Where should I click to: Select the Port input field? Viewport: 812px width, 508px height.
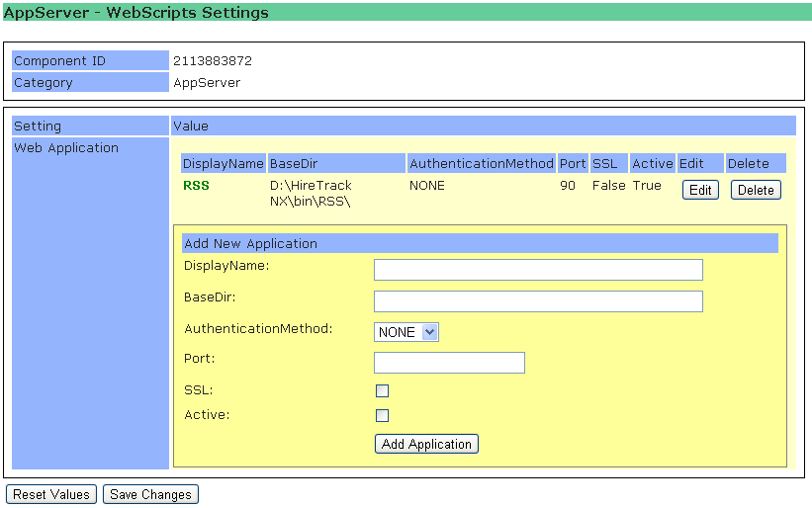pos(449,363)
